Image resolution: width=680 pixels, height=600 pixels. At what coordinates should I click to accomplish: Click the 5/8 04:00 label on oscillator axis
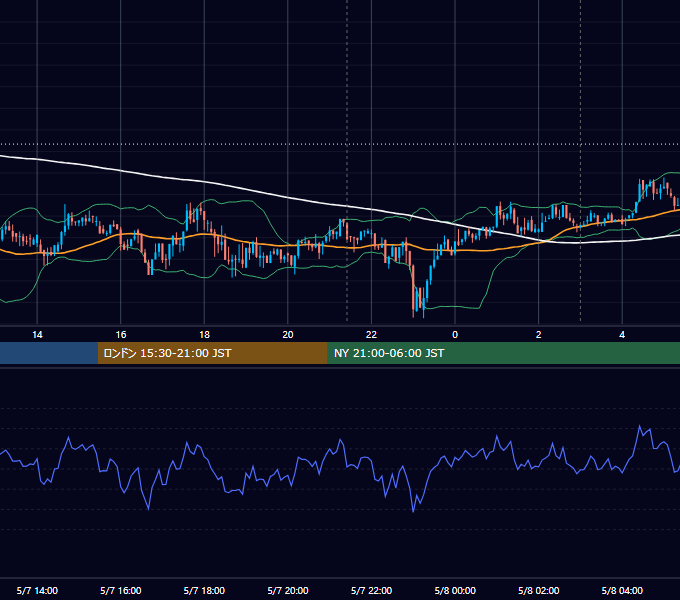pos(622,591)
